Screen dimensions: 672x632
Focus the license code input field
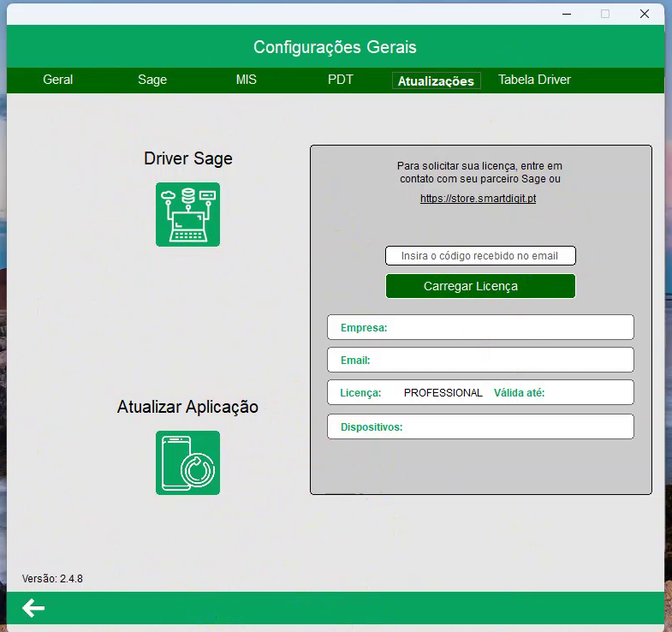[x=480, y=255]
